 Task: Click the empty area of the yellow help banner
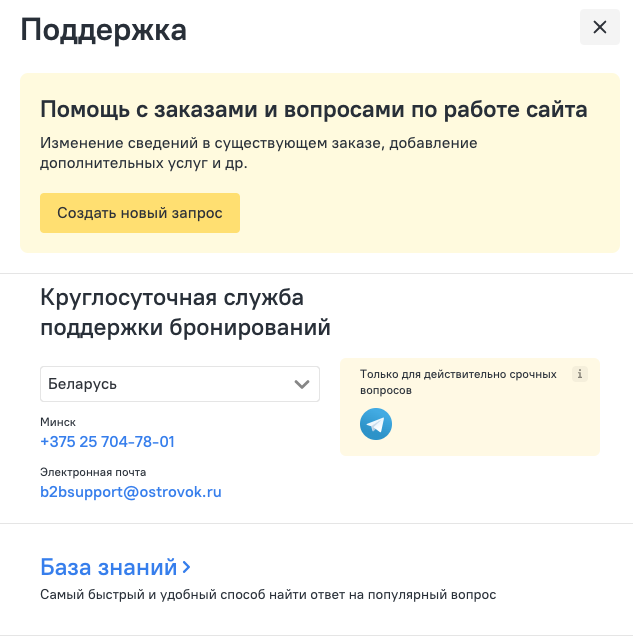pos(429,213)
